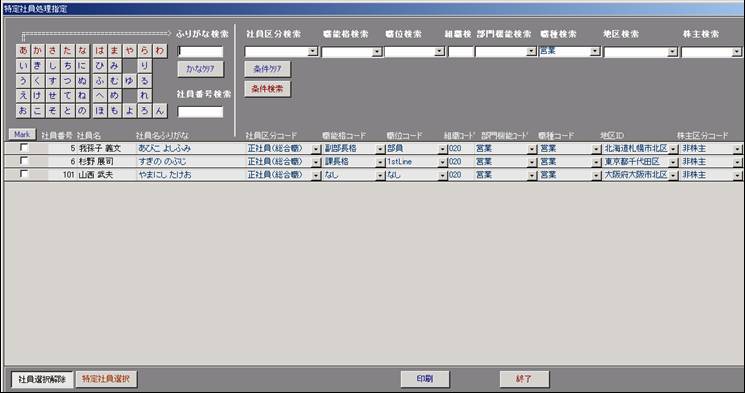Click the か kana search key
Image resolution: width=745 pixels, height=393 pixels.
pos(38,51)
